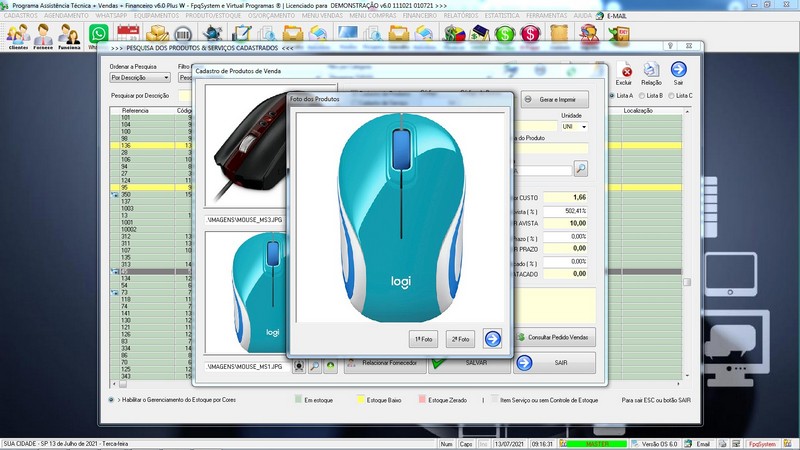This screenshot has width=800, height=450.
Task: Open the support agent headset toolbar icon
Action: 589,34
